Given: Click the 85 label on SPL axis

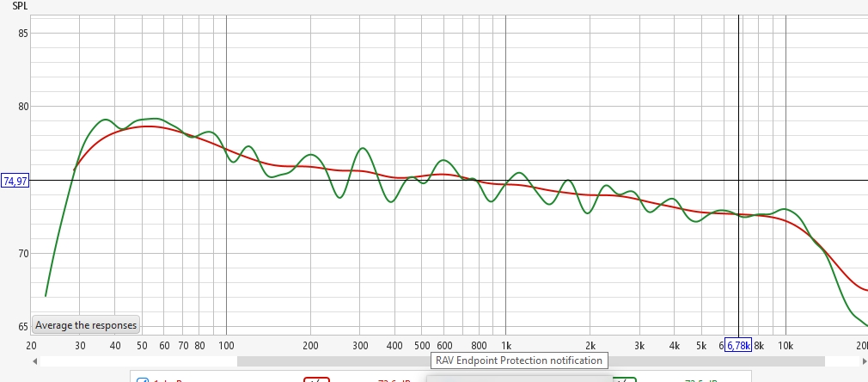Looking at the screenshot, I should tap(22, 33).
